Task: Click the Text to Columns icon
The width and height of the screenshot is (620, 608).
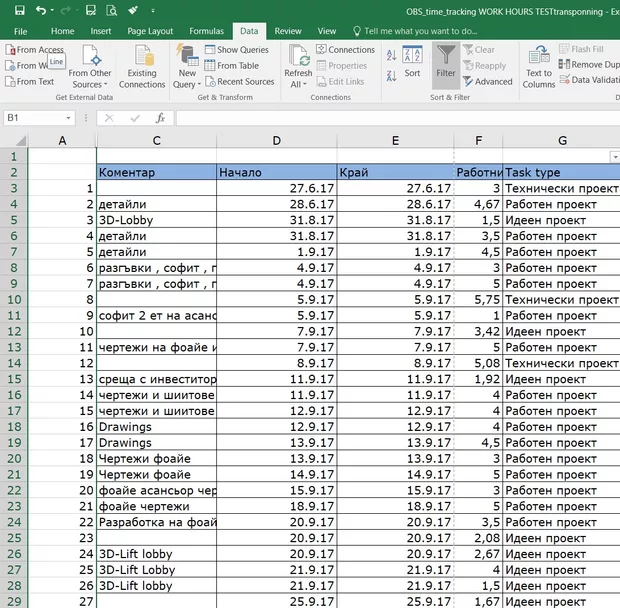Action: tap(539, 65)
